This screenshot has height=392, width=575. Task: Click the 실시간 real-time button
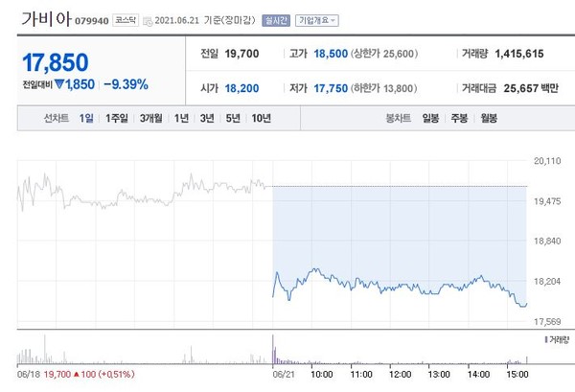click(276, 19)
